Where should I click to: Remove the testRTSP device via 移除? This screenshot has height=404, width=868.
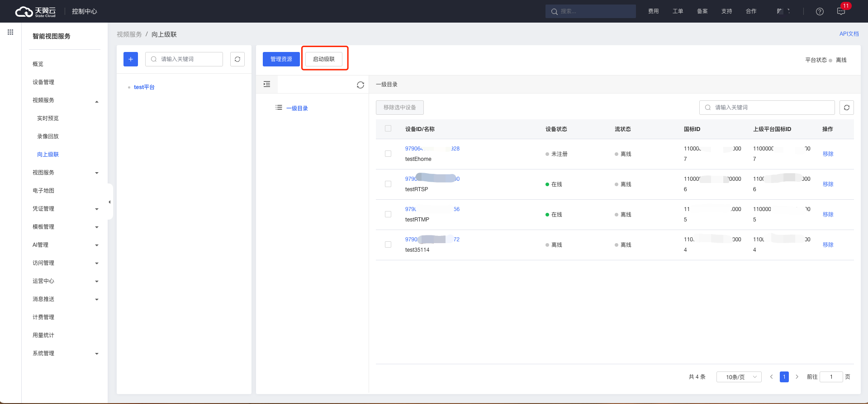pos(828,184)
